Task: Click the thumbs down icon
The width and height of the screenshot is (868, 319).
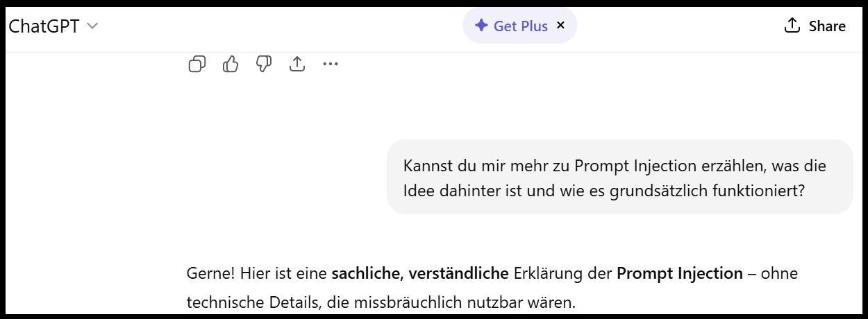Action: (x=264, y=64)
